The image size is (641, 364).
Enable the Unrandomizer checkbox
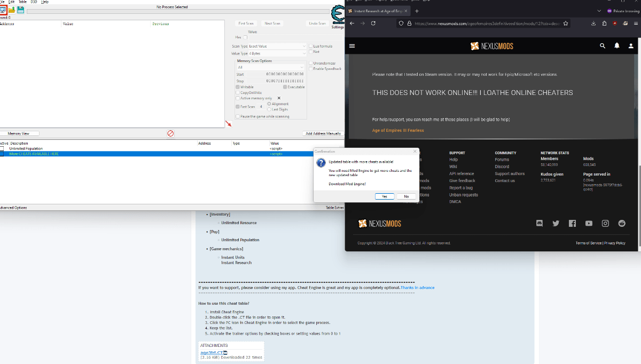(311, 64)
